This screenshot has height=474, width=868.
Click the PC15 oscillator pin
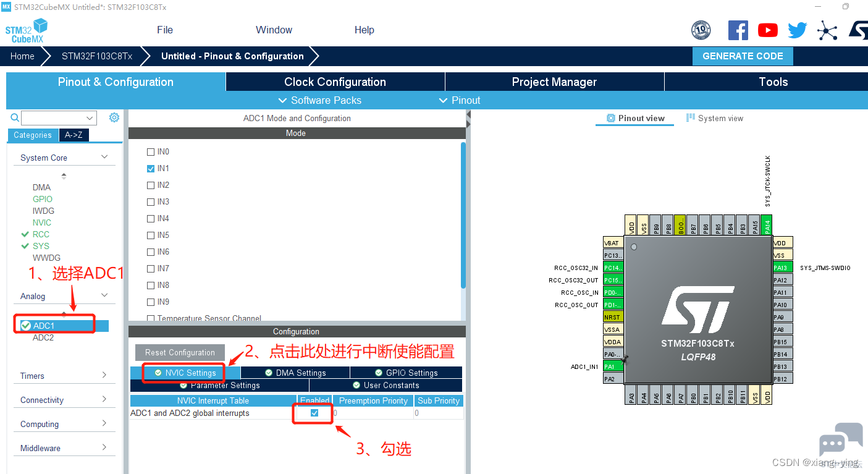coord(613,280)
